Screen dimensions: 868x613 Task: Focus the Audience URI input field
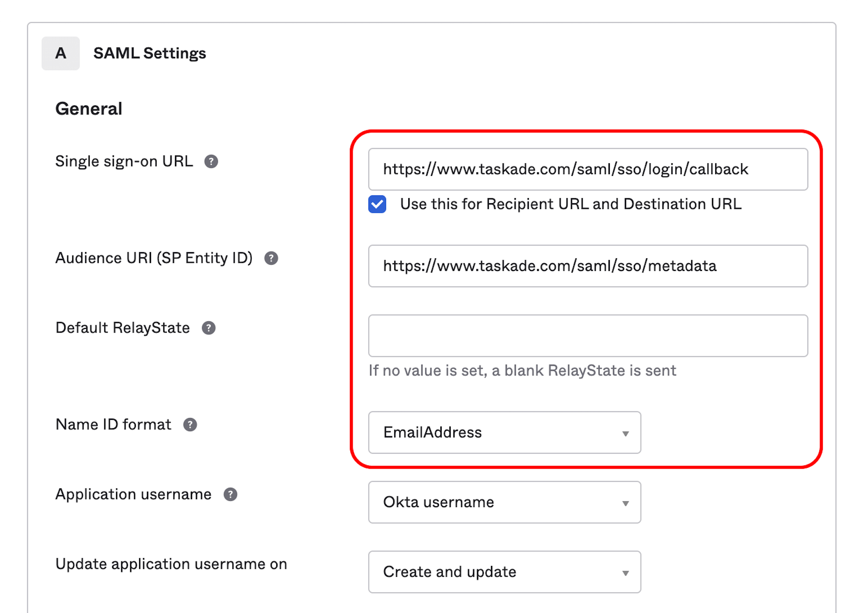point(588,266)
